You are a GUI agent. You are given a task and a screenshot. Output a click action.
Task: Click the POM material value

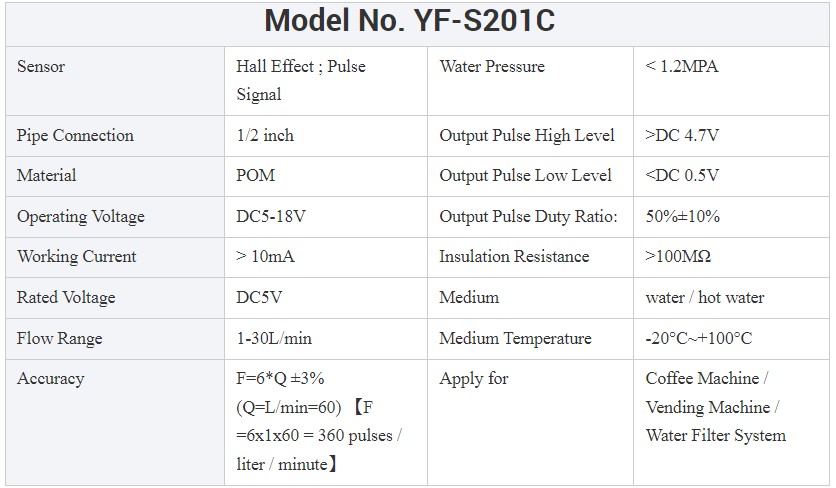tap(255, 176)
